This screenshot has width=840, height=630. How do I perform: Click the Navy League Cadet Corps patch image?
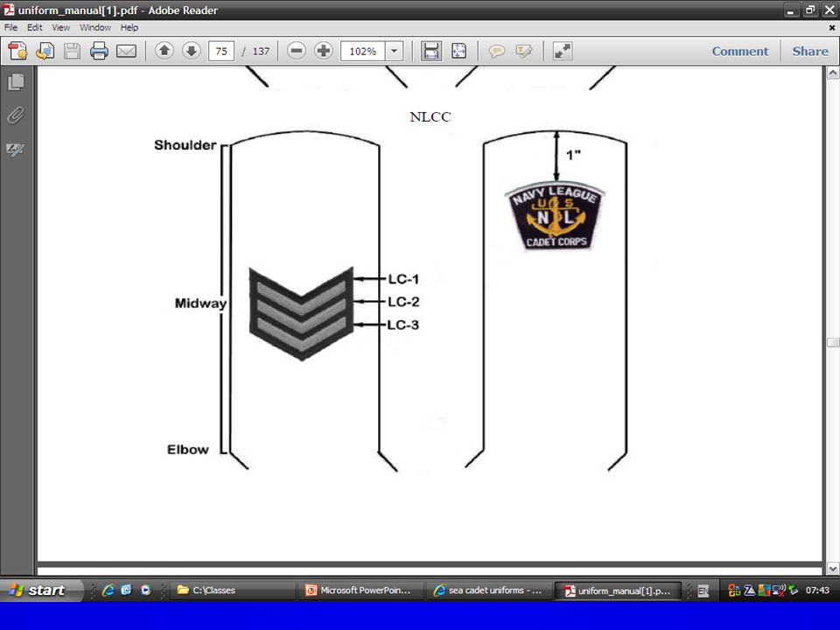pos(555,216)
